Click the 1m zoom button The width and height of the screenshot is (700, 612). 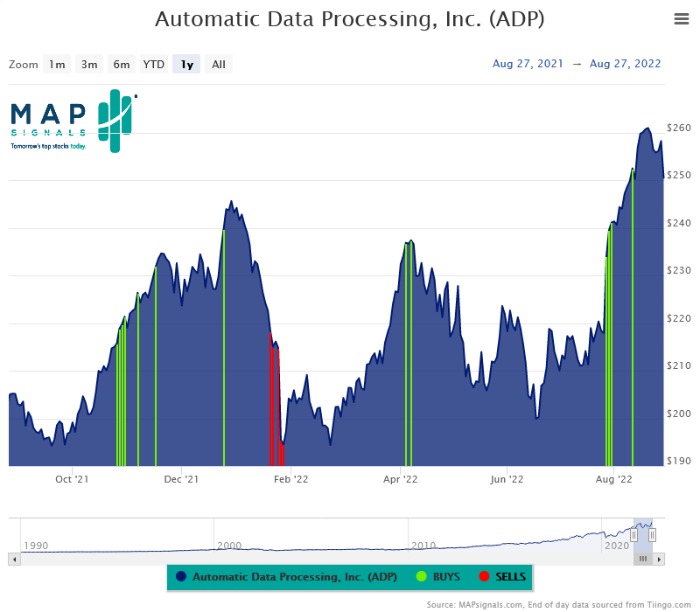point(57,64)
